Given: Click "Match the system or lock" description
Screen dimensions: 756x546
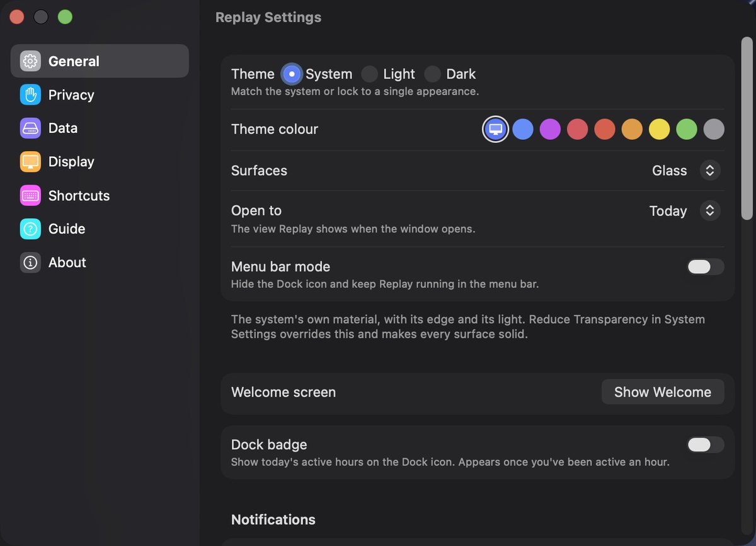Looking at the screenshot, I should pyautogui.click(x=355, y=91).
